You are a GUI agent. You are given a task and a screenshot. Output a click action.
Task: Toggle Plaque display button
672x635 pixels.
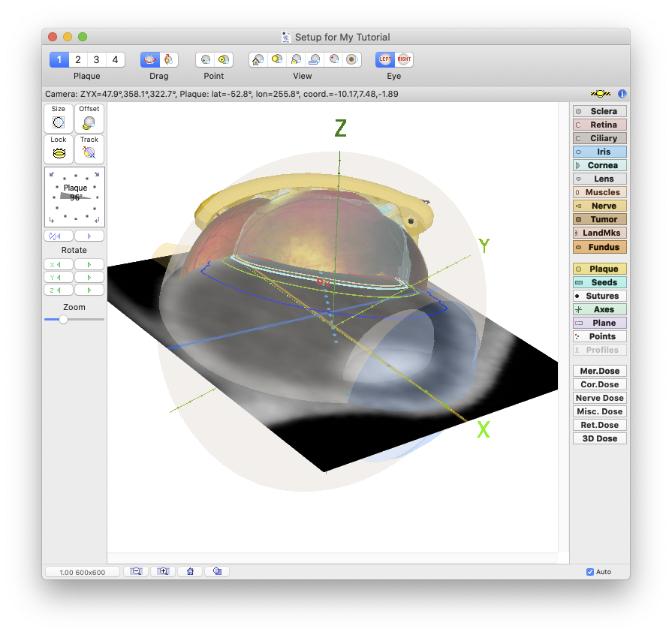(x=600, y=269)
